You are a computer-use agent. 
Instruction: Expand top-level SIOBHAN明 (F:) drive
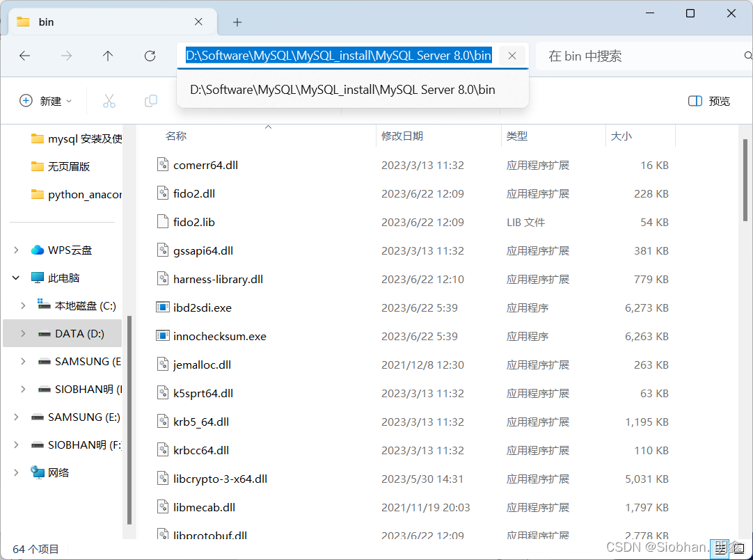(x=16, y=445)
